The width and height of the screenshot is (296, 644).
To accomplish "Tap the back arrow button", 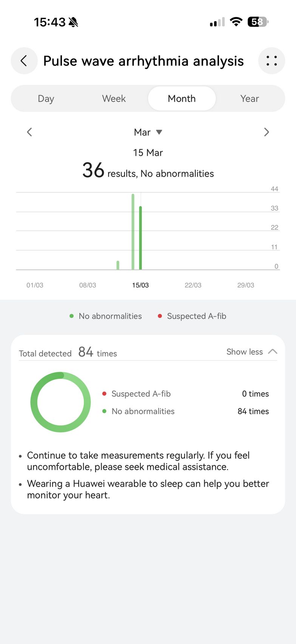I will [x=24, y=61].
